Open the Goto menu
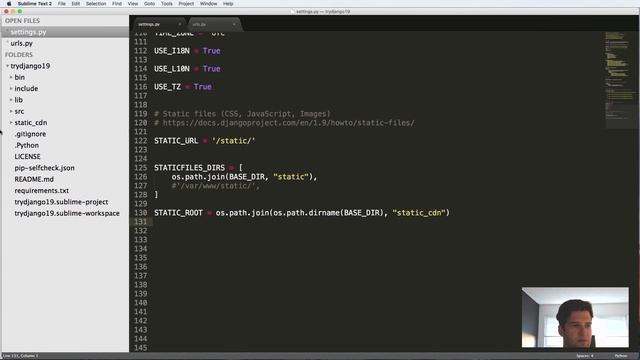 click(149, 4)
